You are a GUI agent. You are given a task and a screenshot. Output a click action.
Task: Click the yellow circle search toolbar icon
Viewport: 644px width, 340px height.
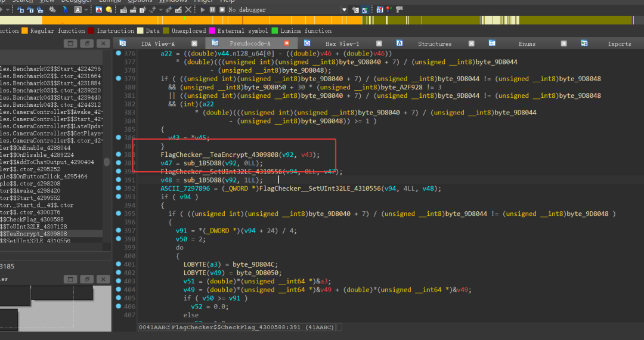(109, 10)
